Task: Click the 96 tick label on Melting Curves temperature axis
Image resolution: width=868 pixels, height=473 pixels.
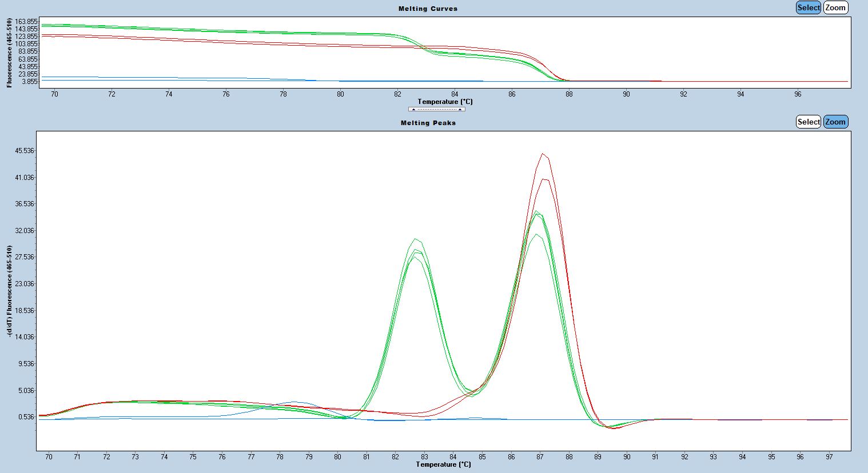Action: point(798,94)
